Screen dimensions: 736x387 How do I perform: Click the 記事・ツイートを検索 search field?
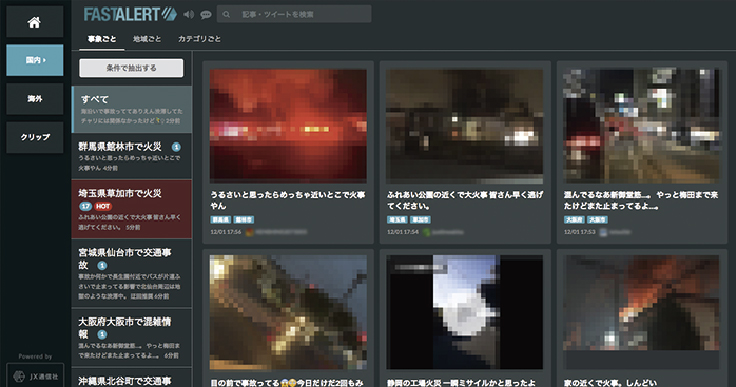tap(294, 14)
